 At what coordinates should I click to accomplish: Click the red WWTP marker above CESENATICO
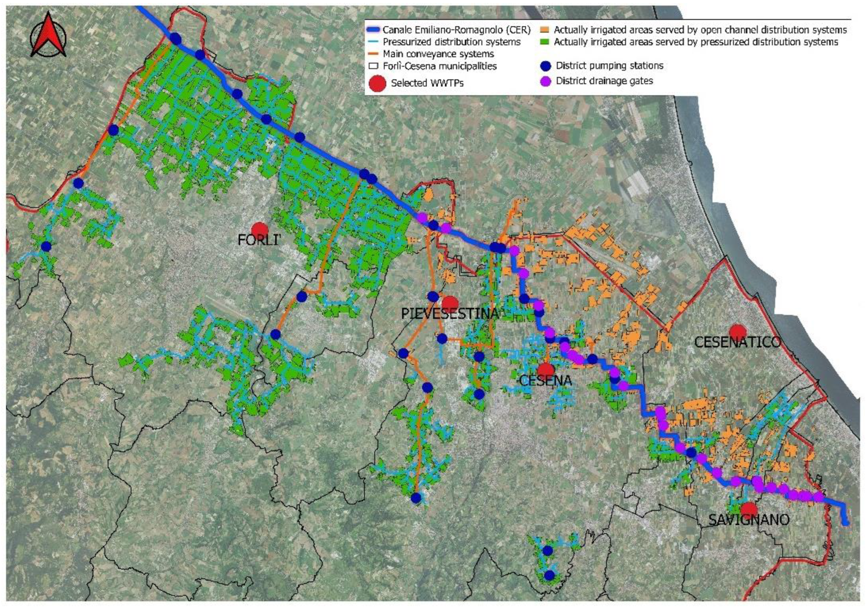pos(737,331)
